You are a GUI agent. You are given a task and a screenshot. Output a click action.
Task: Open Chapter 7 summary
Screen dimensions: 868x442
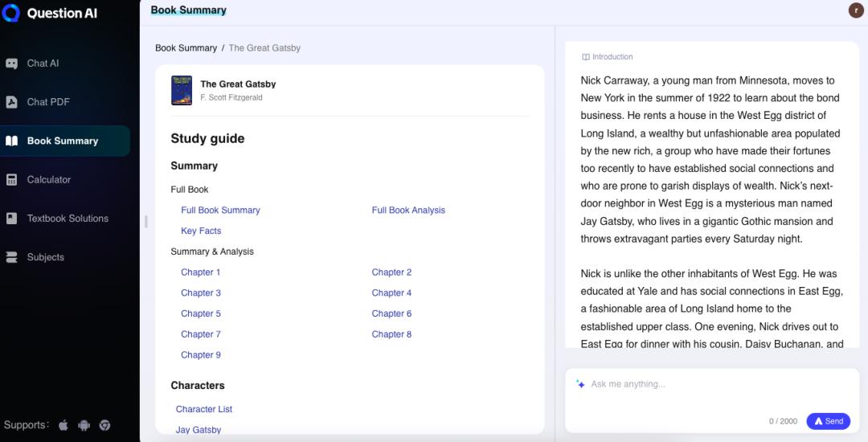pos(201,334)
